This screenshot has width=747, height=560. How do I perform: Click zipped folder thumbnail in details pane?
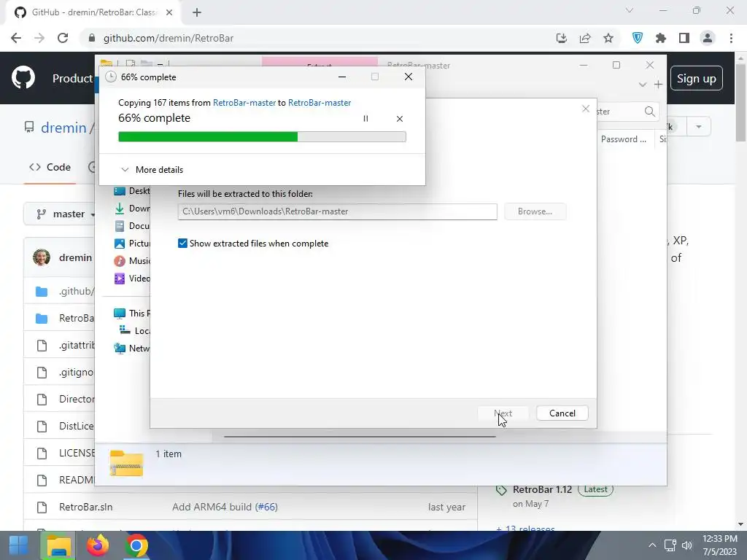tap(126, 463)
